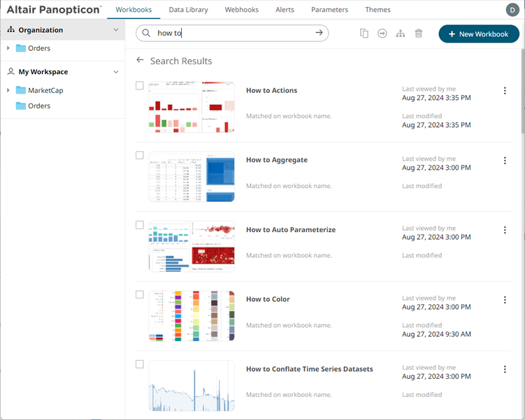
Task: Open kebab menu for How to Actions
Action: tap(505, 91)
